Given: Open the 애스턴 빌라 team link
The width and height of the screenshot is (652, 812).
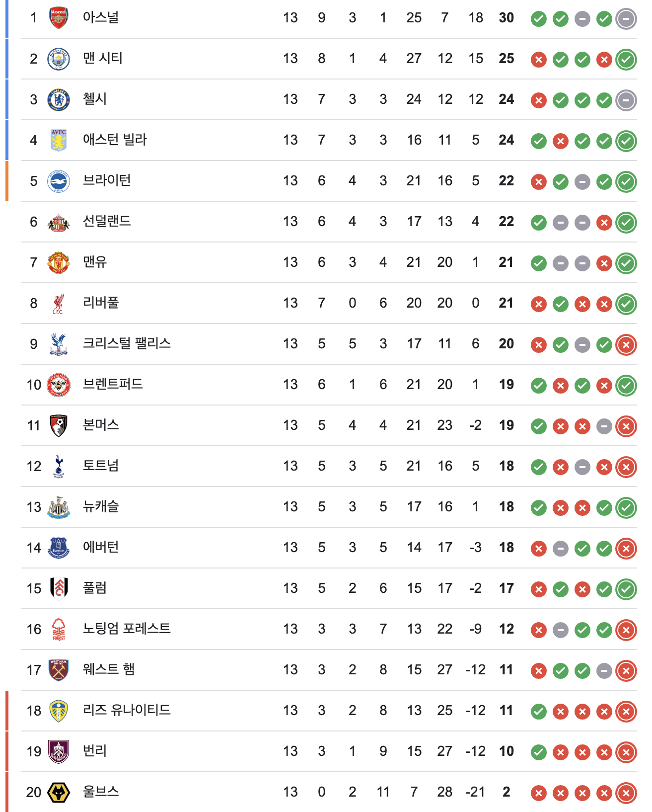Looking at the screenshot, I should coord(115,140).
